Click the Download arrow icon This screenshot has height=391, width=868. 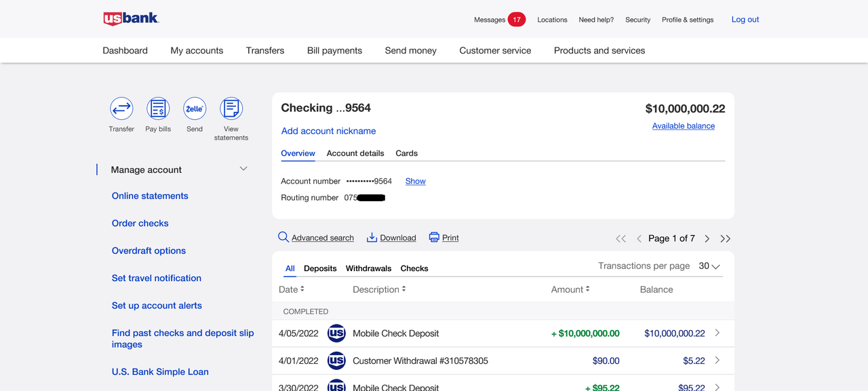click(x=372, y=237)
